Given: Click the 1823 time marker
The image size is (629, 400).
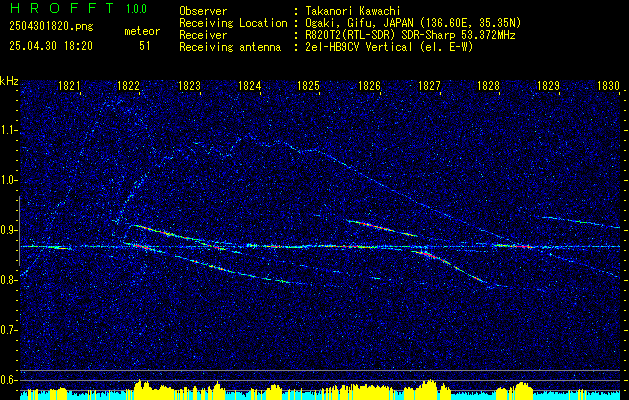Looking at the screenshot, I should 189,85.
